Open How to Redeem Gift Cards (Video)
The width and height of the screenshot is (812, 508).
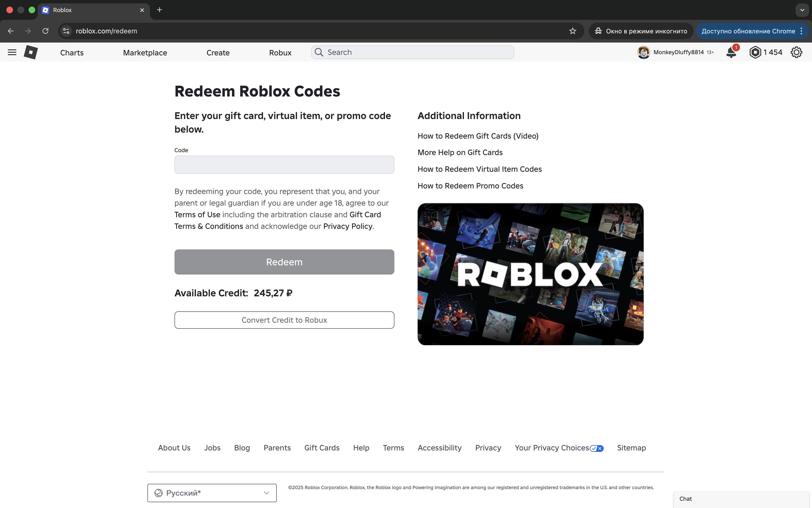click(x=478, y=136)
